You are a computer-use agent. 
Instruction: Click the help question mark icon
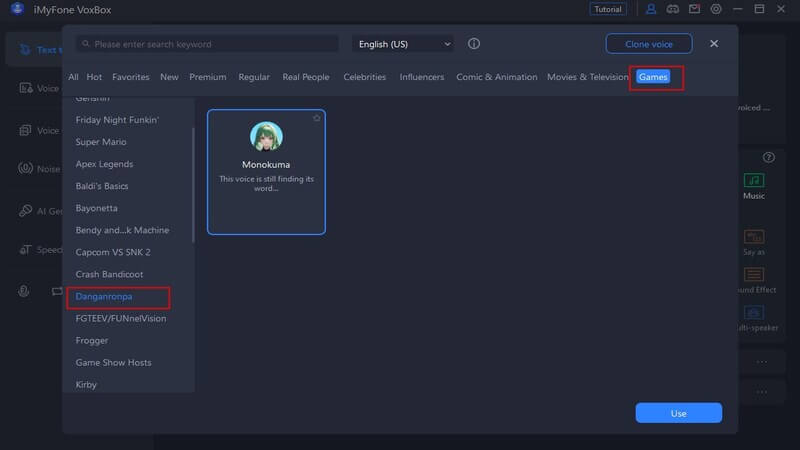point(768,157)
